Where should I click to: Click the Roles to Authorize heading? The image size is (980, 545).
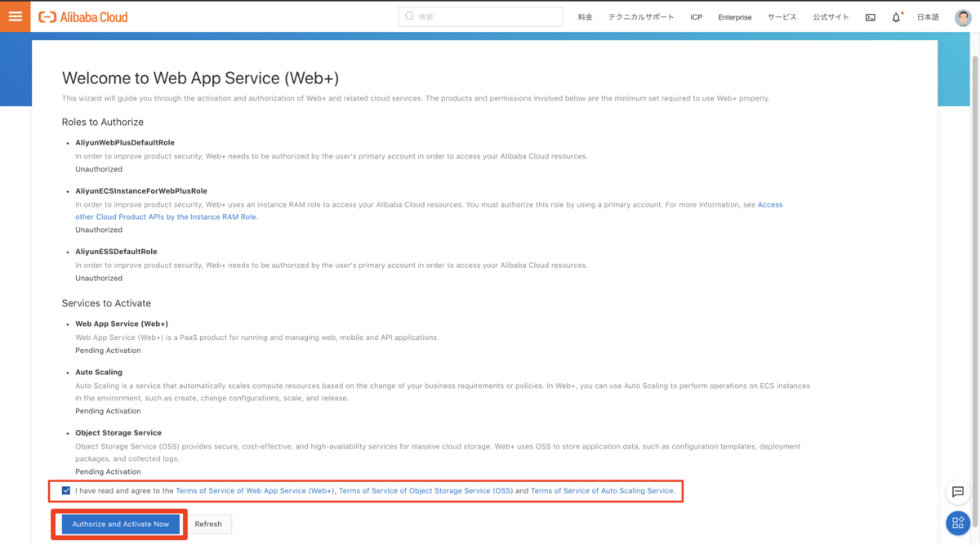pos(103,122)
